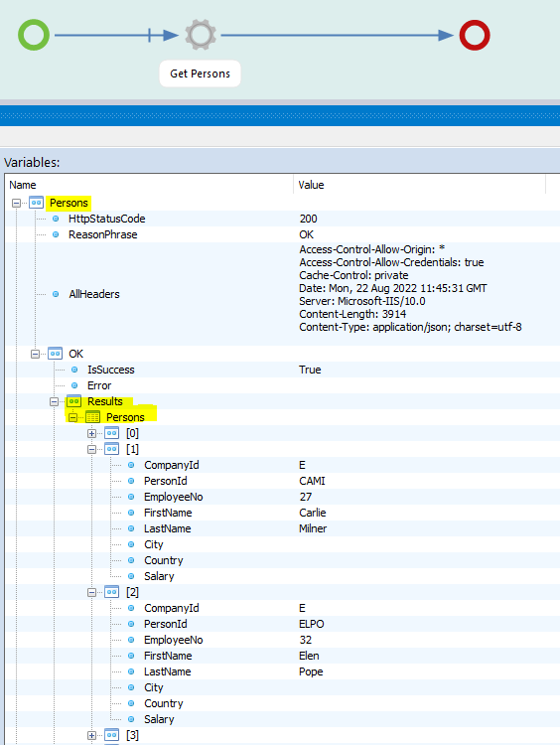Collapse the Results node
Image resolution: width=560 pixels, height=745 pixels.
(55, 401)
